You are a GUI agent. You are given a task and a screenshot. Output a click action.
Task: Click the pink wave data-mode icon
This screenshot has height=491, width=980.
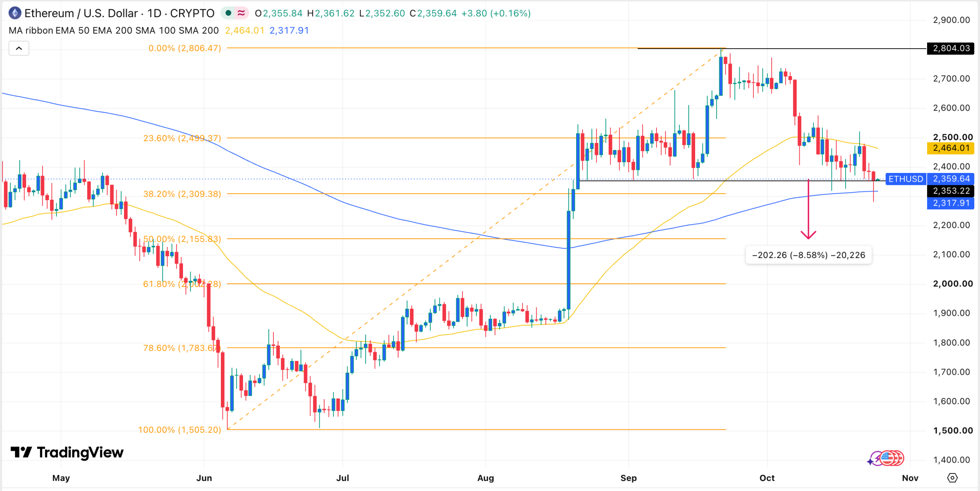click(241, 13)
